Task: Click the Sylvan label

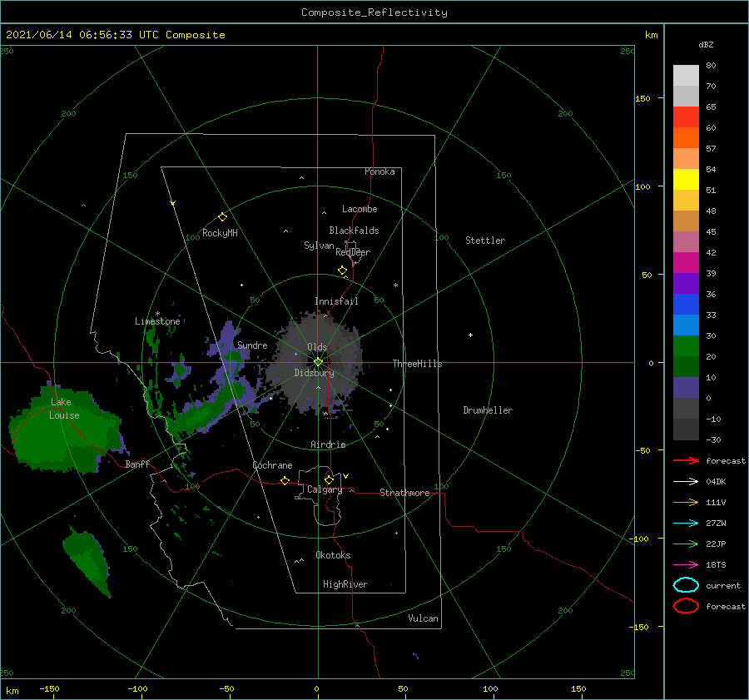Action: [319, 246]
